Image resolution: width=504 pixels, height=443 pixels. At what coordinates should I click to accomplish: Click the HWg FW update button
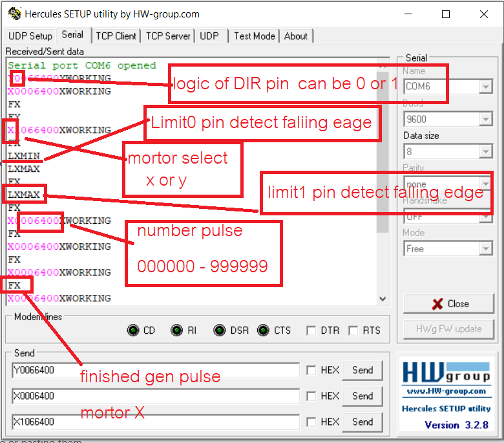coord(448,329)
